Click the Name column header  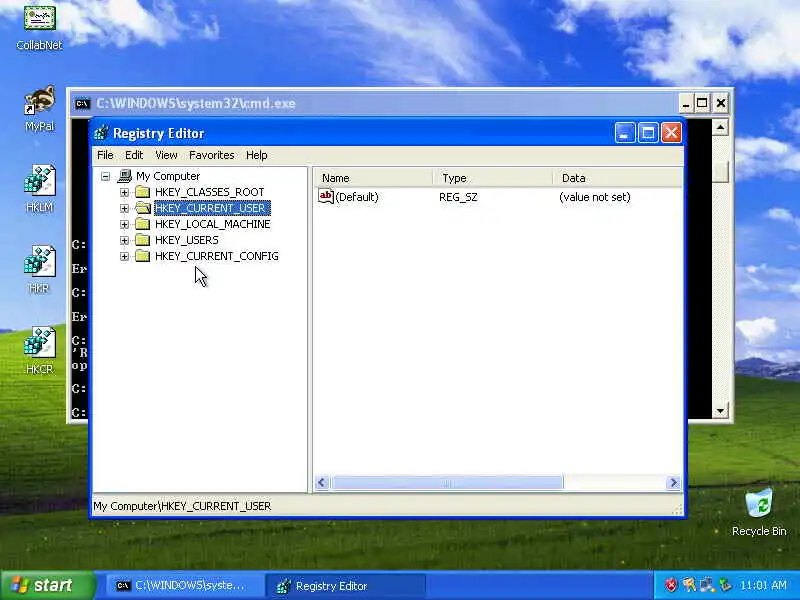[x=373, y=178]
